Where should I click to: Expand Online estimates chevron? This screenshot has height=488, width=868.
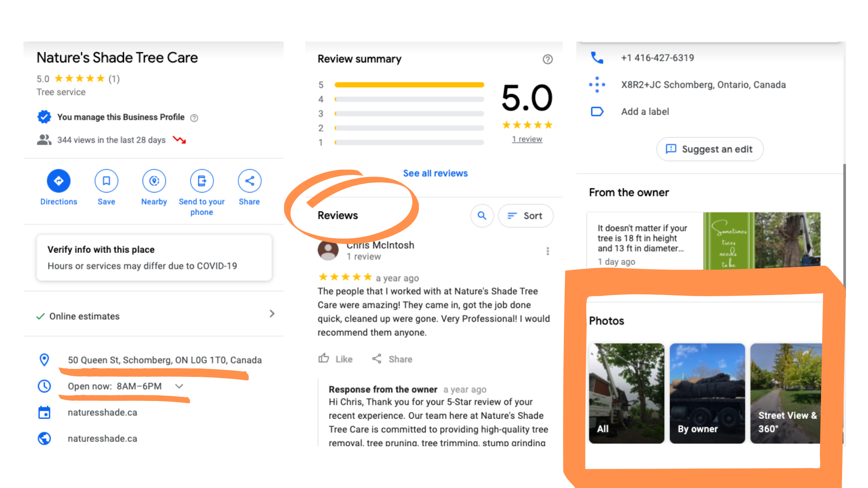pyautogui.click(x=272, y=314)
